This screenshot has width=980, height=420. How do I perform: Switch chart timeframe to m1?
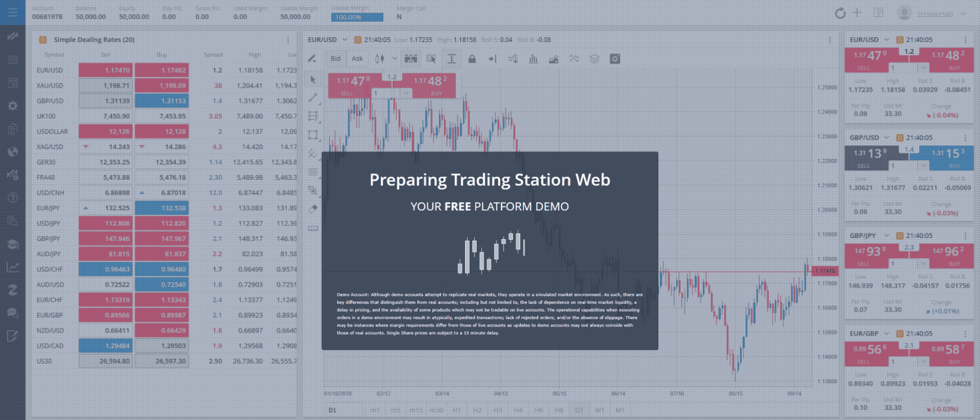[375, 410]
